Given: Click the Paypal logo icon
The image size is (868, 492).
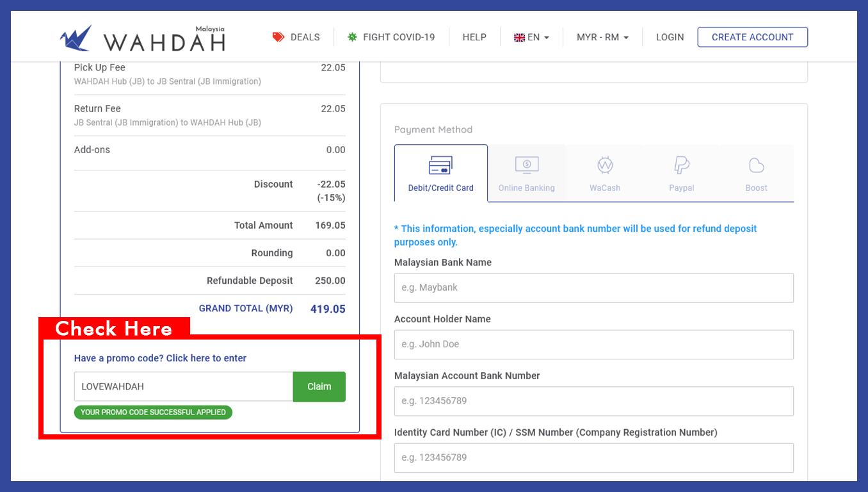Looking at the screenshot, I should pyautogui.click(x=682, y=165).
